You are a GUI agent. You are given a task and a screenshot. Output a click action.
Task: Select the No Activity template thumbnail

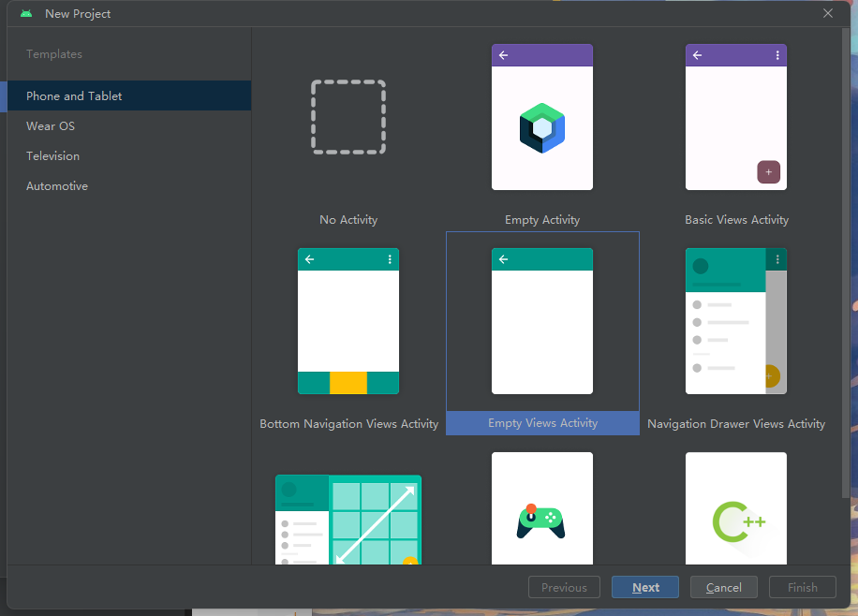coord(348,117)
